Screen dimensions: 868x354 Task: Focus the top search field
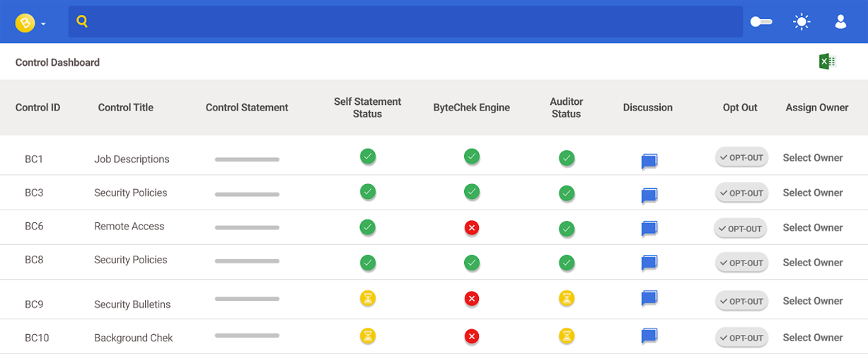405,22
